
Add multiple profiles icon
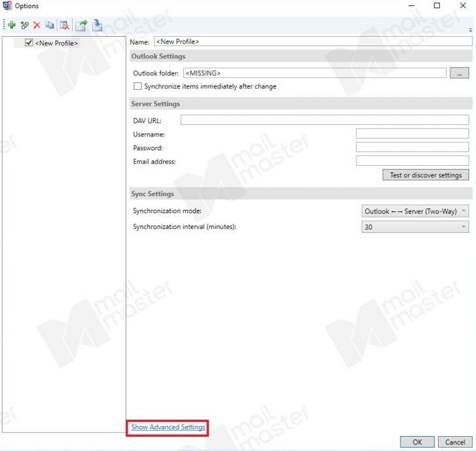point(24,25)
